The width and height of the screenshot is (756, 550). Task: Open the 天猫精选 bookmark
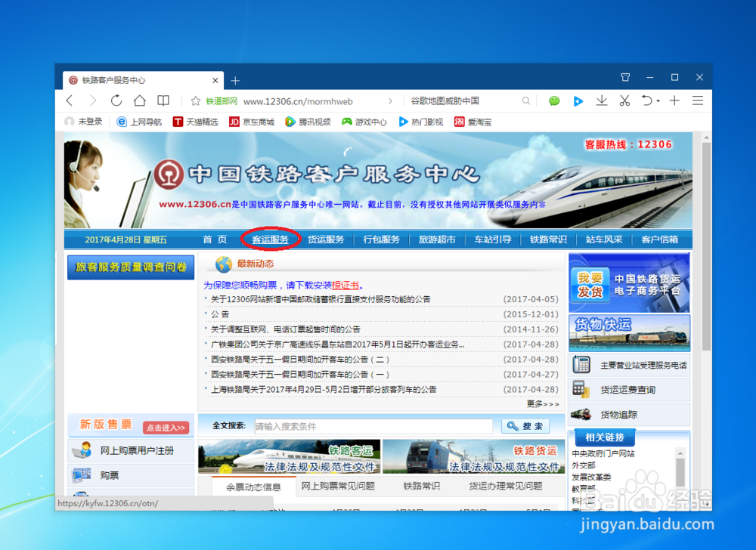pos(195,122)
